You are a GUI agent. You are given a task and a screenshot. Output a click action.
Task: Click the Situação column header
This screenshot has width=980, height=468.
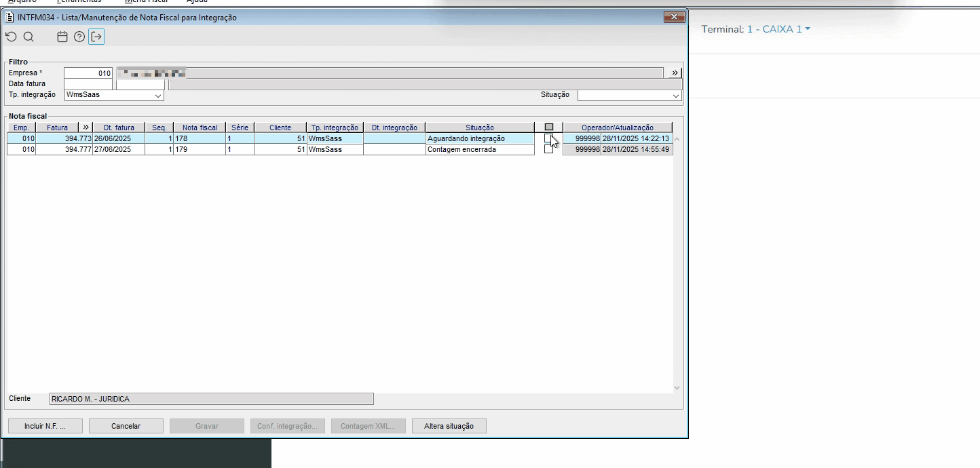(x=480, y=128)
